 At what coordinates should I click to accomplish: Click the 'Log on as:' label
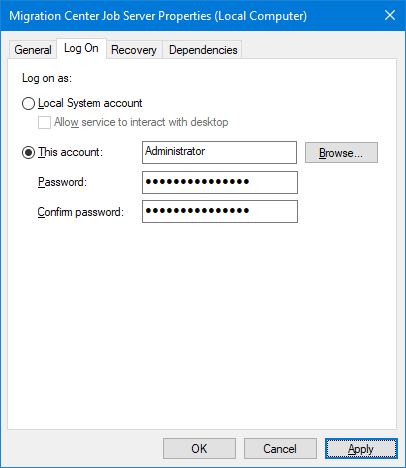tap(47, 78)
